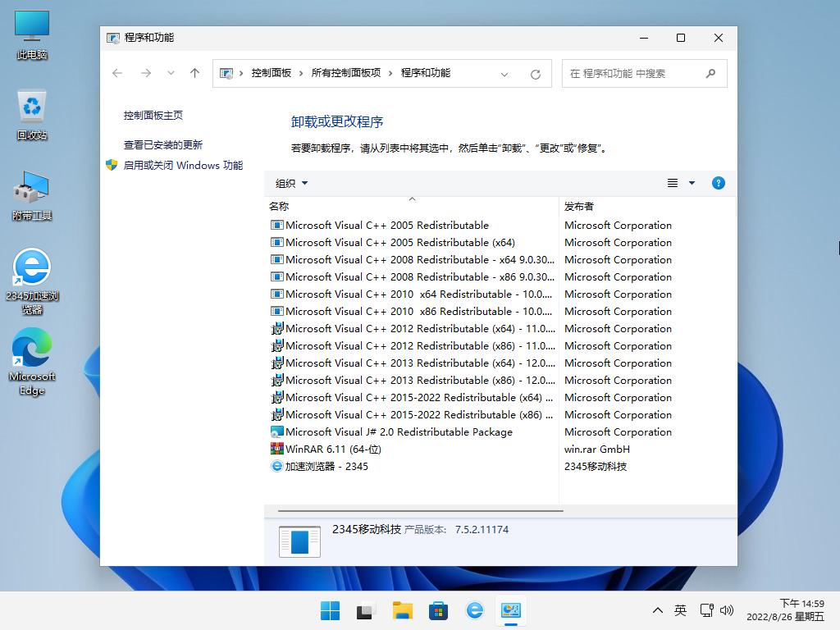Viewport: 840px width, 630px height.
Task: Select Visual C++ 2005 Redistributable icon
Action: coord(277,225)
